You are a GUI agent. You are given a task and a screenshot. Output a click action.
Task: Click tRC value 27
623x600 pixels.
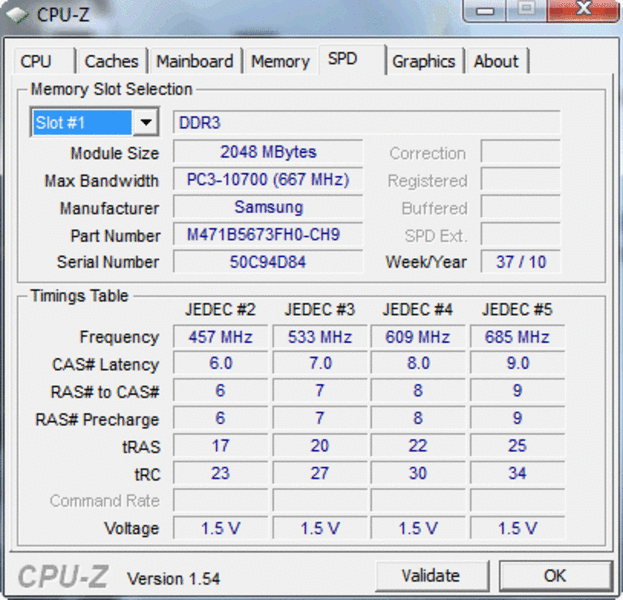(320, 473)
